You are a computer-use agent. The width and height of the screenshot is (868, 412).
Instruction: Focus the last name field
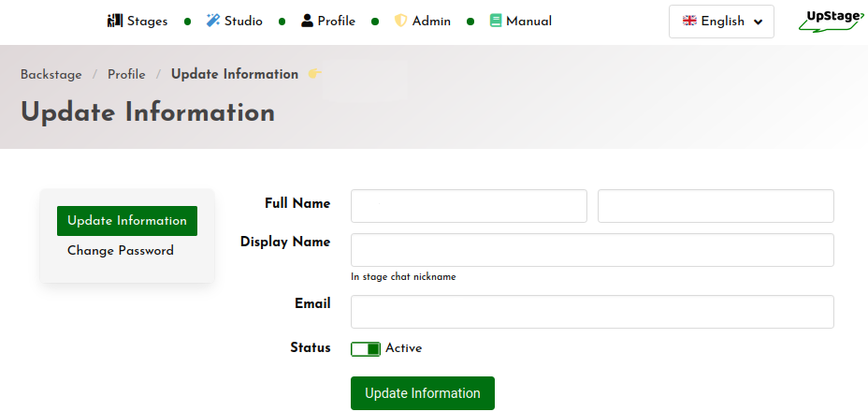click(716, 206)
